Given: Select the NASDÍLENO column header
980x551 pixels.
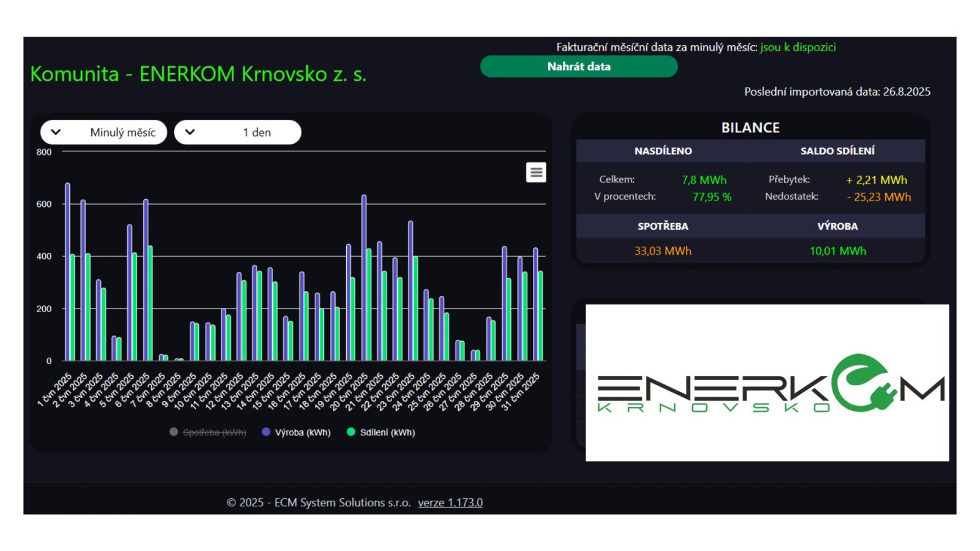Looking at the screenshot, I should [663, 151].
